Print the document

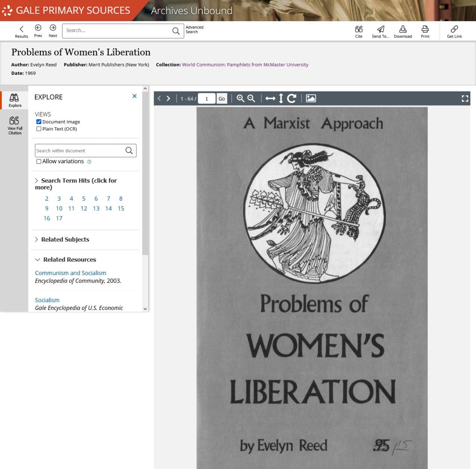425,32
